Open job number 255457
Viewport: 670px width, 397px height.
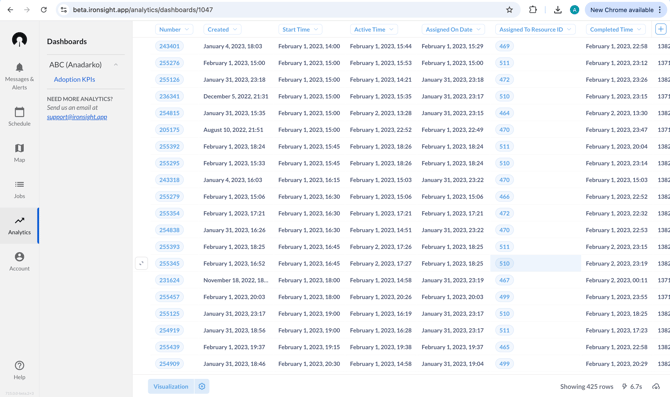click(x=169, y=297)
